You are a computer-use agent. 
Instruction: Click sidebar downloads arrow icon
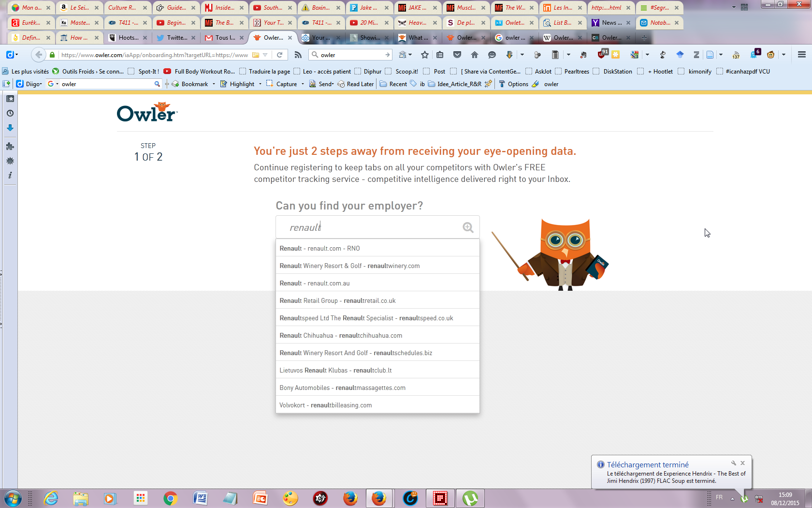click(10, 128)
